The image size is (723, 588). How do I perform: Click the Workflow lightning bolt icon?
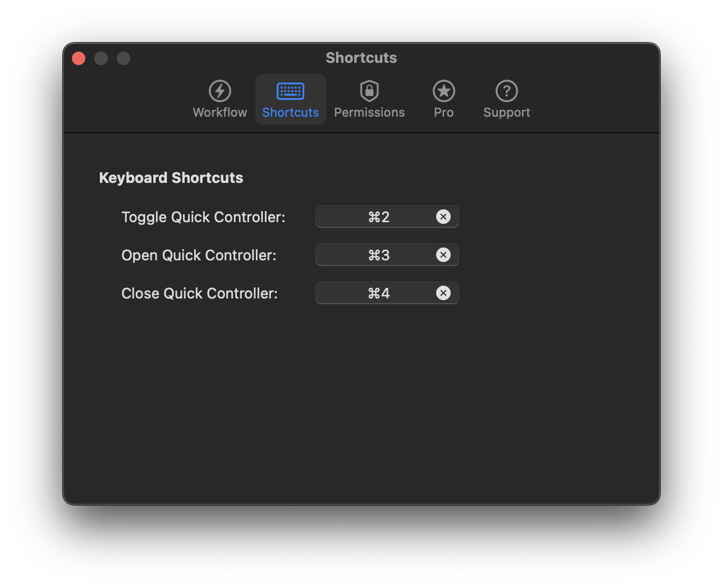pyautogui.click(x=219, y=91)
